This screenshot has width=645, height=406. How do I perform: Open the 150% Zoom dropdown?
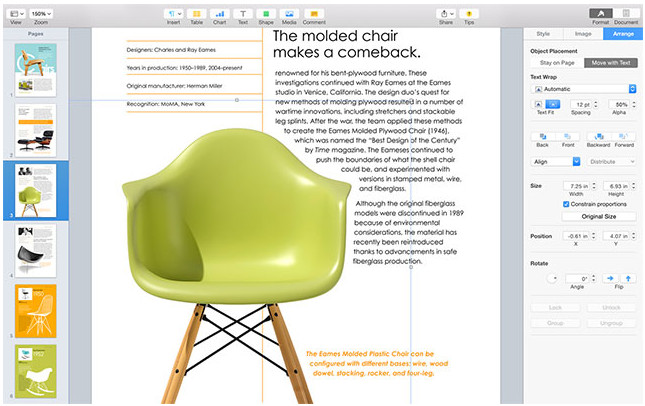41,14
